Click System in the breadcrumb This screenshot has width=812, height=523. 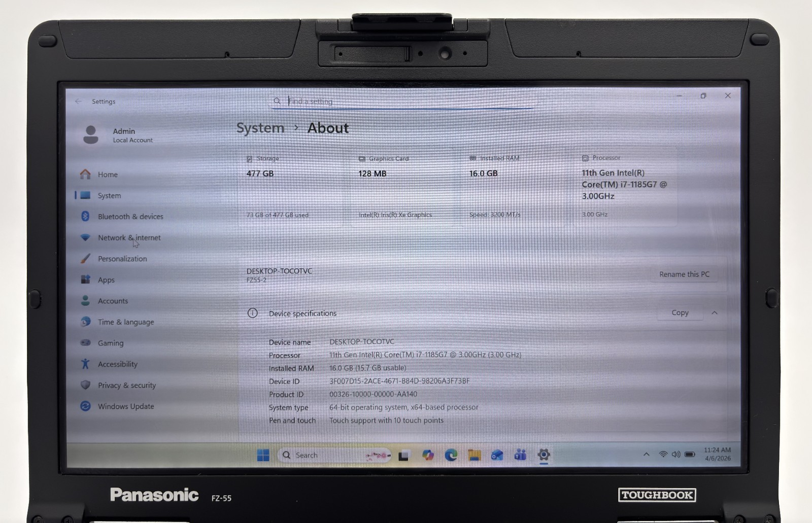click(260, 128)
